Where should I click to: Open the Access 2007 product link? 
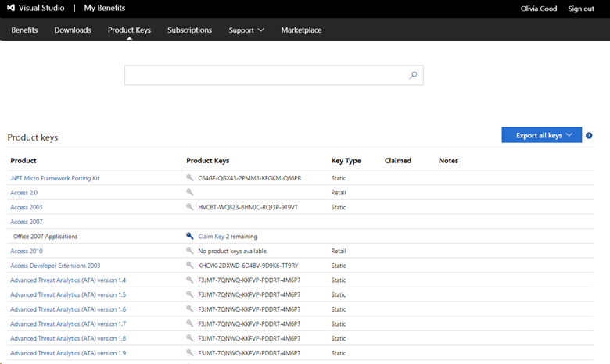(26, 222)
